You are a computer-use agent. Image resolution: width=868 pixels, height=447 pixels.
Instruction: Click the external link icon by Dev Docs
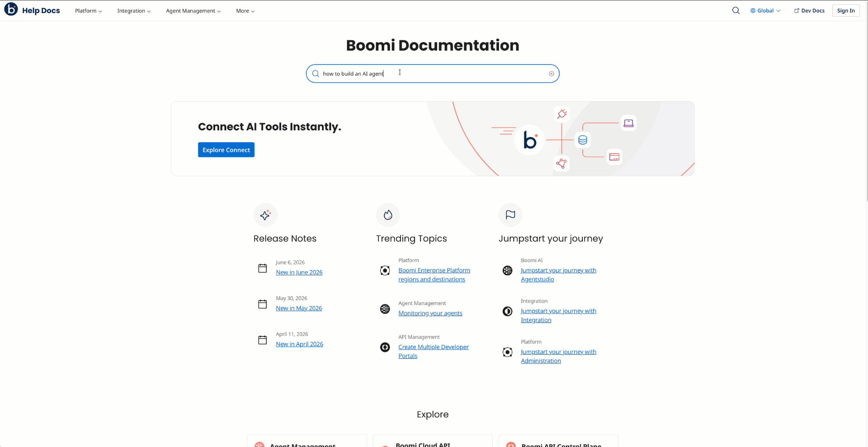[x=797, y=11]
